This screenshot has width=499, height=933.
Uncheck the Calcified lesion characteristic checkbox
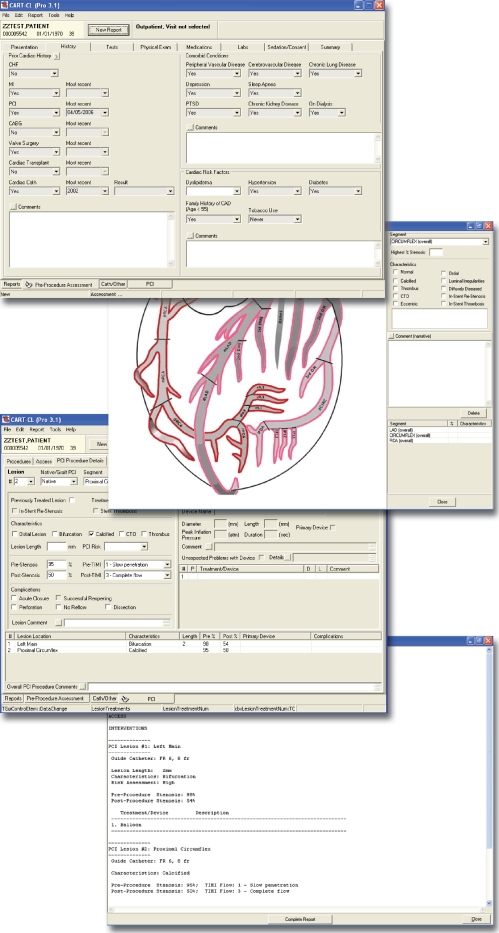pyautogui.click(x=91, y=534)
